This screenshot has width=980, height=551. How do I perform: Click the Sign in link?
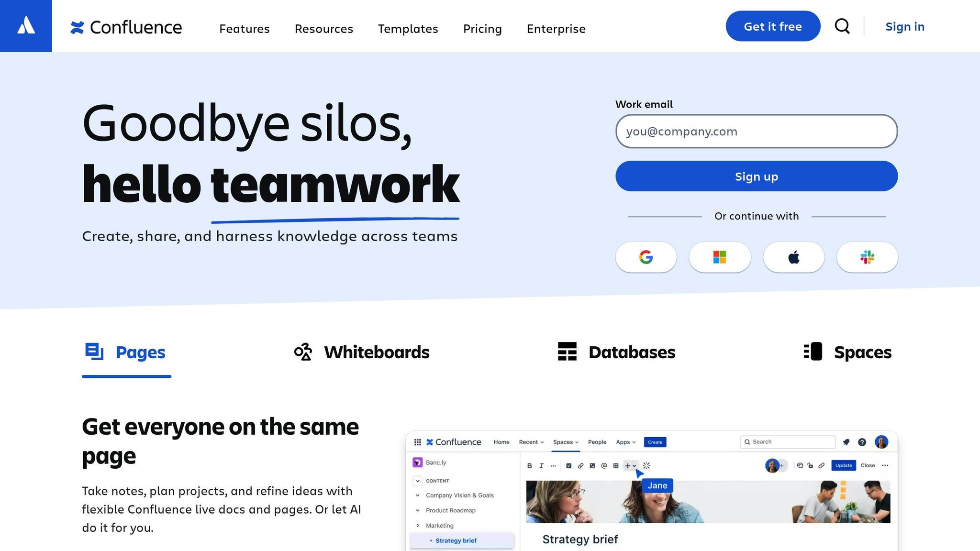coord(904,26)
